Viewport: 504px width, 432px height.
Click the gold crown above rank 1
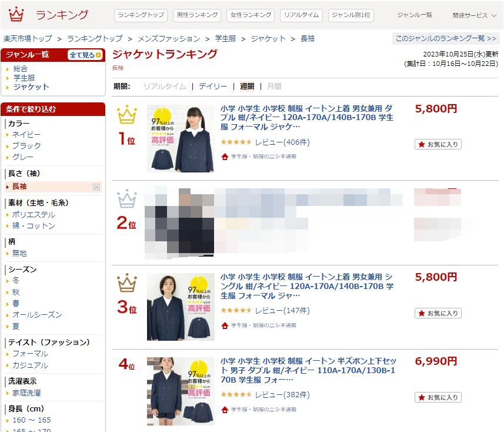pos(127,114)
